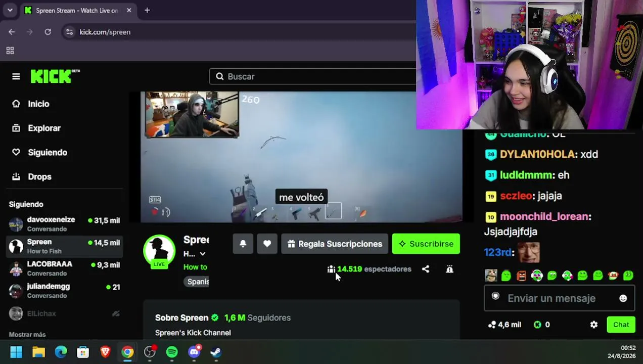Click the green Chat send button
643x364 pixels.
tap(621, 325)
